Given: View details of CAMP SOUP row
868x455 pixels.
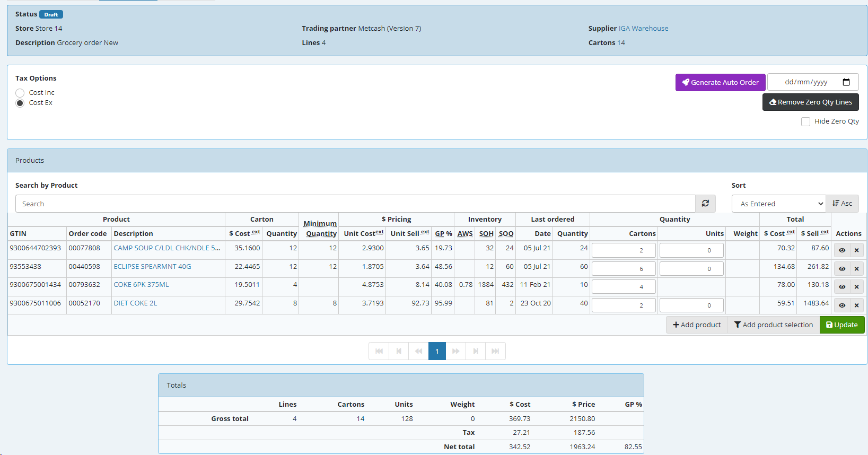Looking at the screenshot, I should (x=842, y=250).
